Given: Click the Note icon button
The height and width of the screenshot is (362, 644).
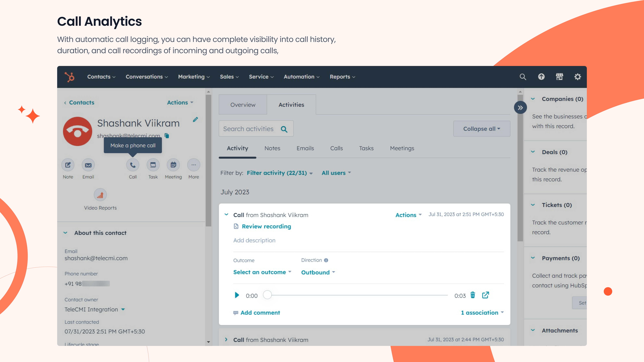Looking at the screenshot, I should click(x=68, y=165).
